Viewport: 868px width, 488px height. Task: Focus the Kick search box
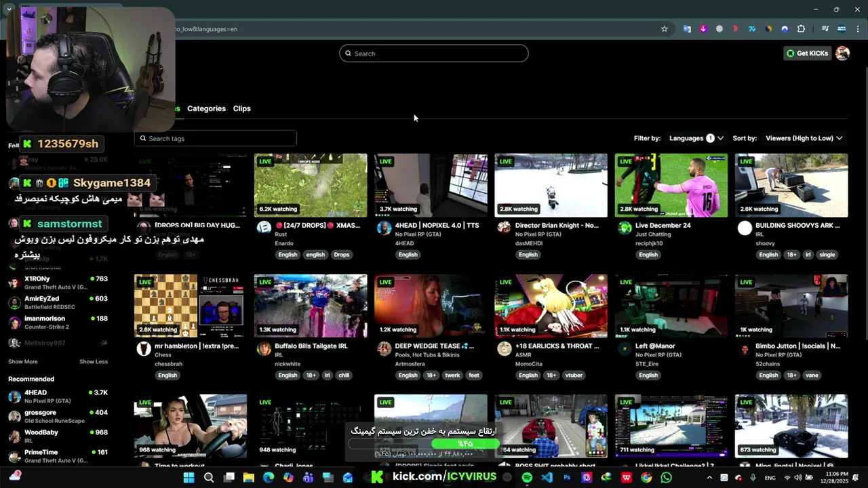[434, 54]
